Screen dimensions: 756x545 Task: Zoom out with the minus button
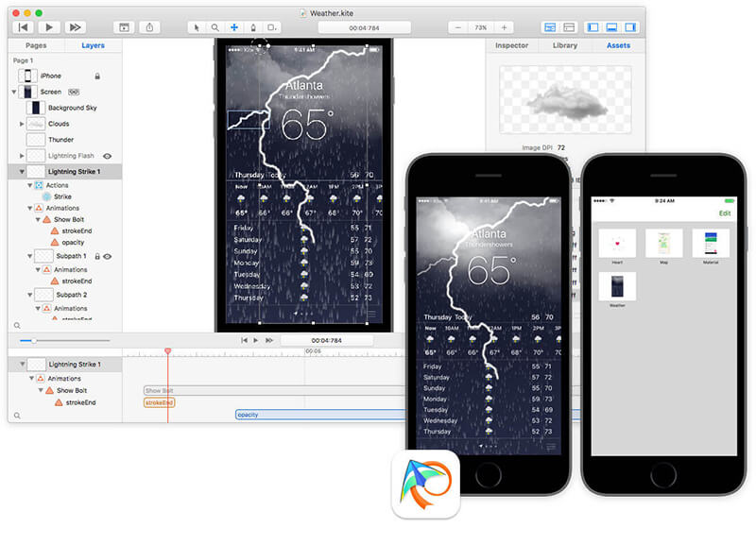point(458,28)
